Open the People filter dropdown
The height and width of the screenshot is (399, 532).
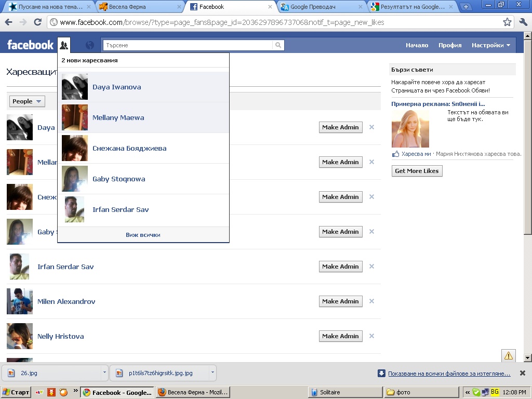(x=26, y=101)
